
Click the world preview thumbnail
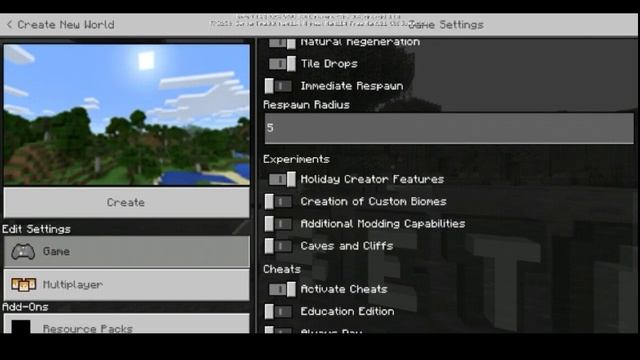click(x=127, y=115)
